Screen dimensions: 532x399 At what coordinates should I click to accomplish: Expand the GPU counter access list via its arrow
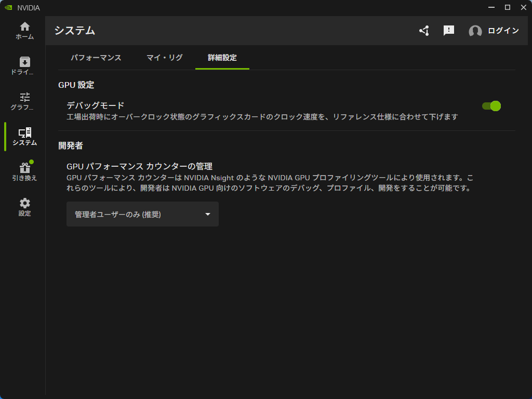(209, 214)
